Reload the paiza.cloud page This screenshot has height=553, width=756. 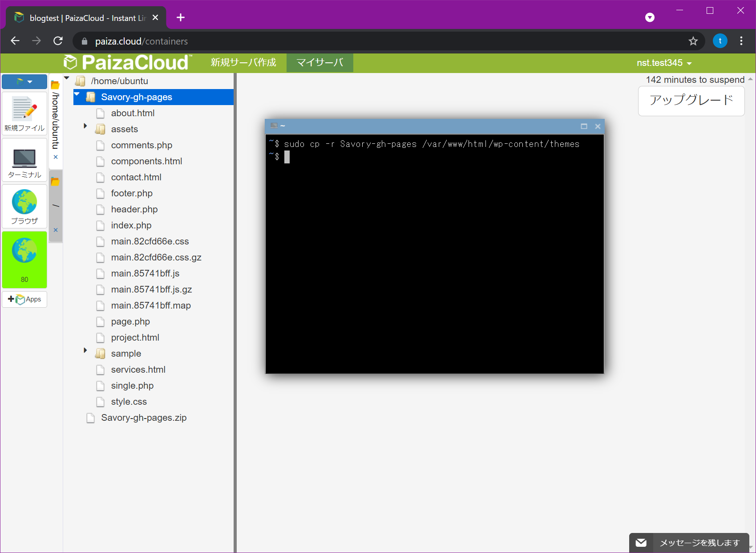pyautogui.click(x=58, y=41)
